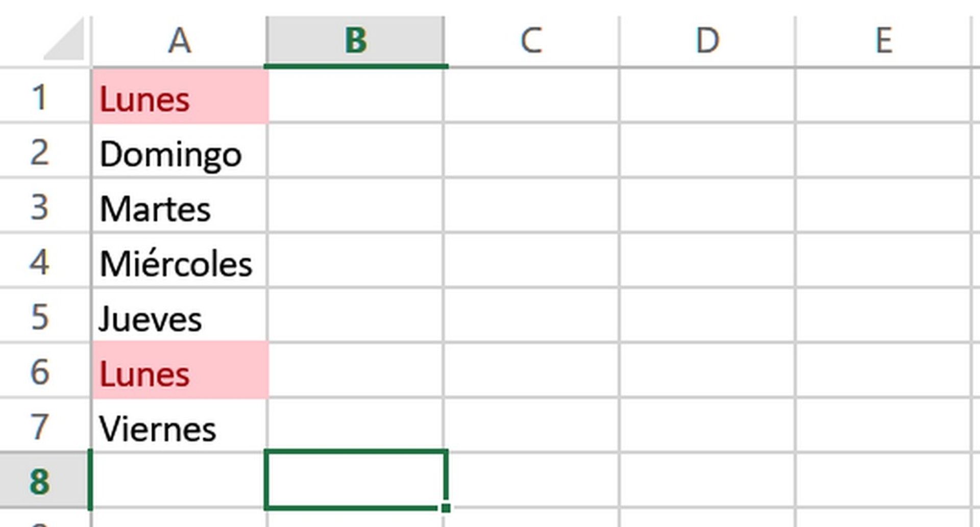Select the cell containing 'Lunes' in row 1

pyautogui.click(x=179, y=98)
